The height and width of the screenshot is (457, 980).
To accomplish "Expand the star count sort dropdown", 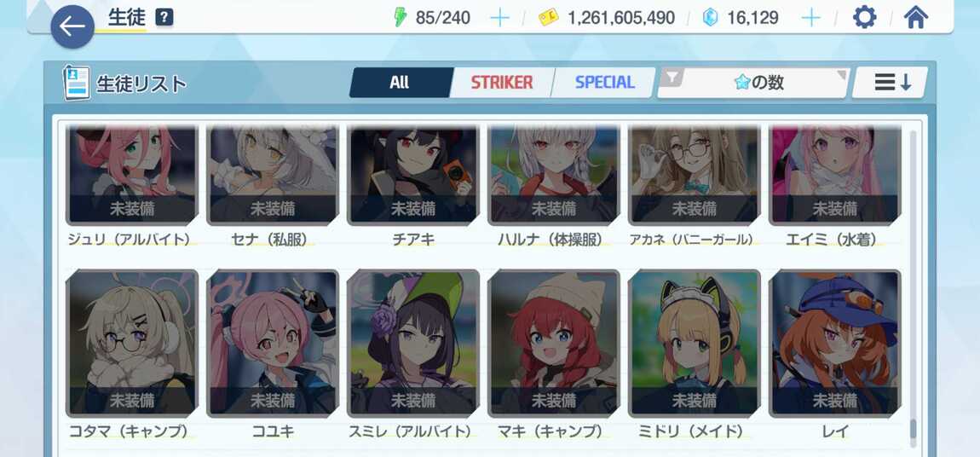I will click(754, 83).
